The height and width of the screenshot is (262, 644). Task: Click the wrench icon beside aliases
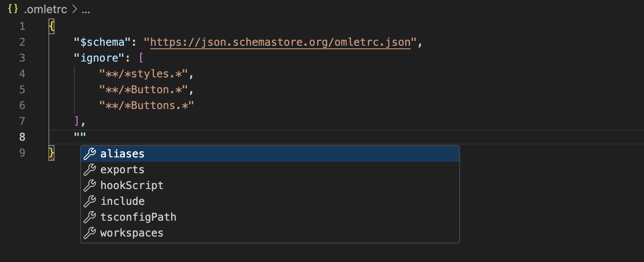tap(90, 154)
